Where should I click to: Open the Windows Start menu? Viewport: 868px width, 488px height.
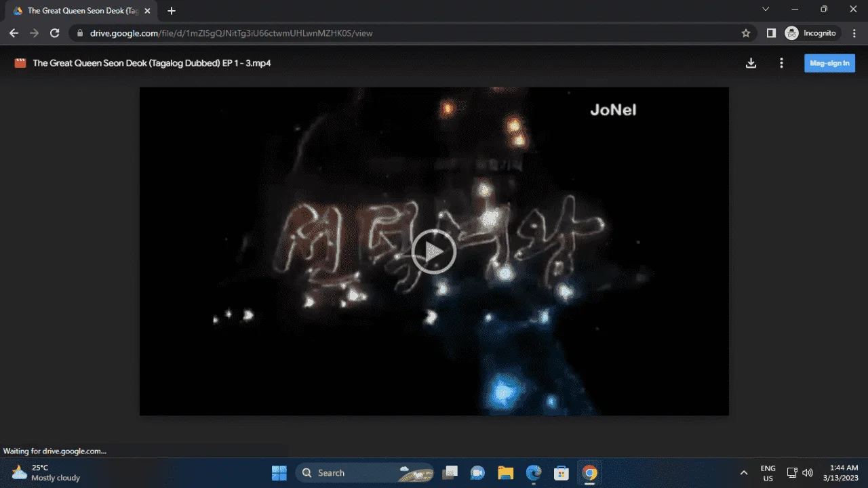point(279,472)
